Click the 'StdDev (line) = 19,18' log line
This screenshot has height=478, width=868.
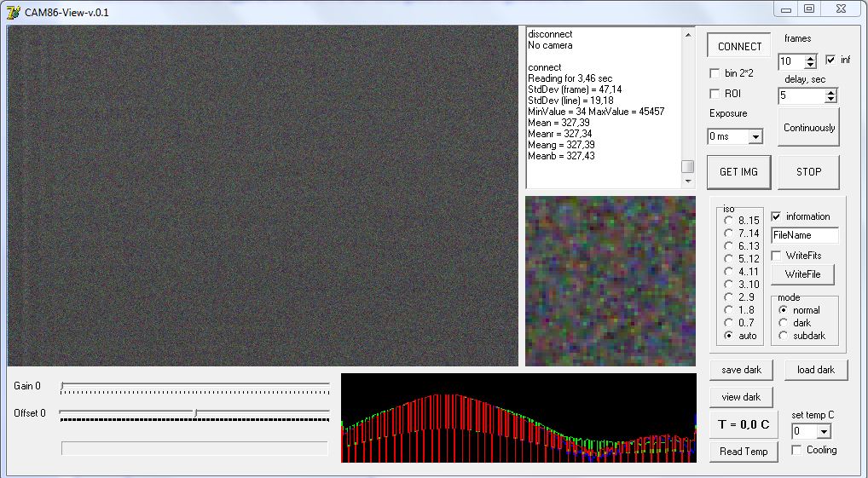[570, 101]
